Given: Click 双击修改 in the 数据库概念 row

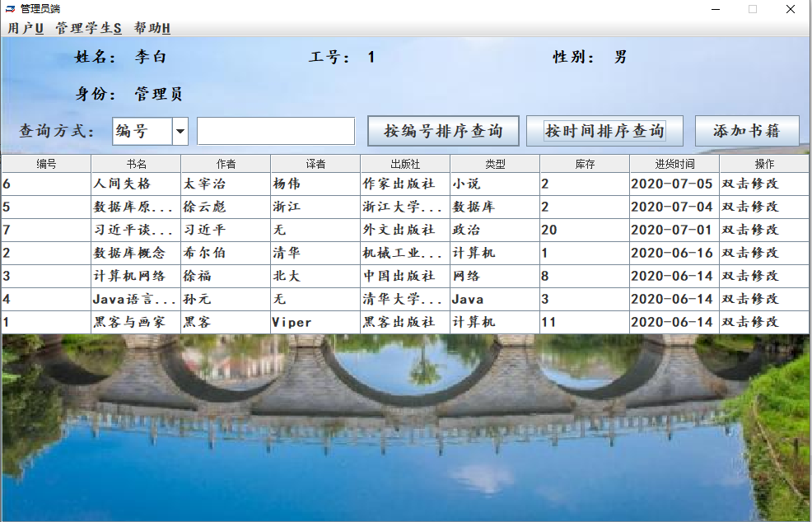Looking at the screenshot, I should (x=764, y=254).
